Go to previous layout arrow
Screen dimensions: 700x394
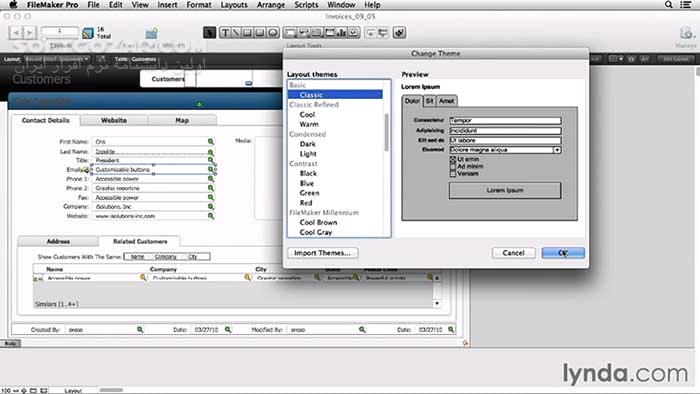[16, 33]
